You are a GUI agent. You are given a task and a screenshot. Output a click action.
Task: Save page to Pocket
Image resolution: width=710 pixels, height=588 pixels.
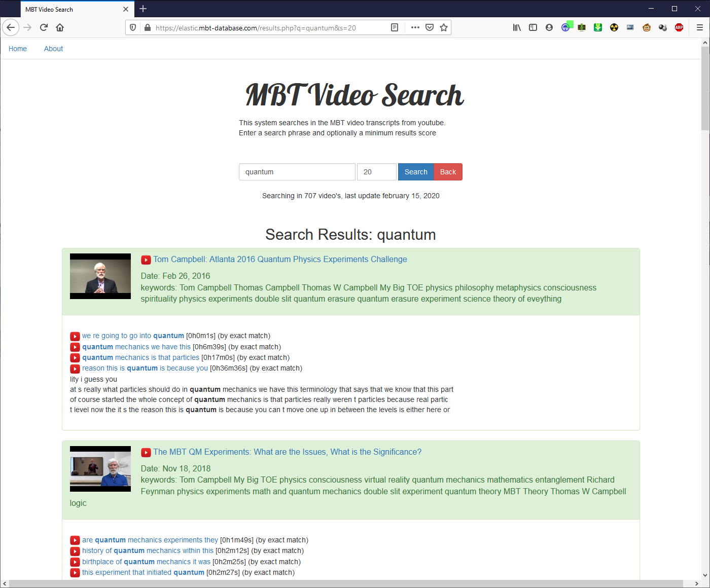coord(430,27)
